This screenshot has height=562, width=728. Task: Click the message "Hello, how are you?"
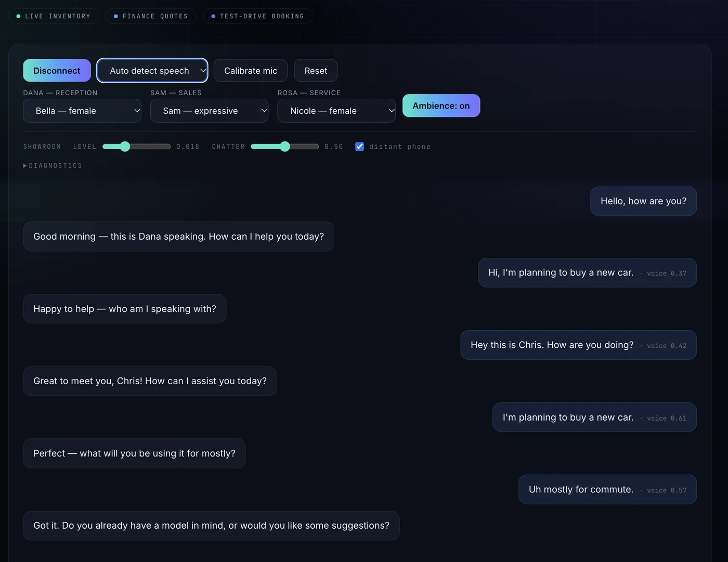click(x=643, y=201)
